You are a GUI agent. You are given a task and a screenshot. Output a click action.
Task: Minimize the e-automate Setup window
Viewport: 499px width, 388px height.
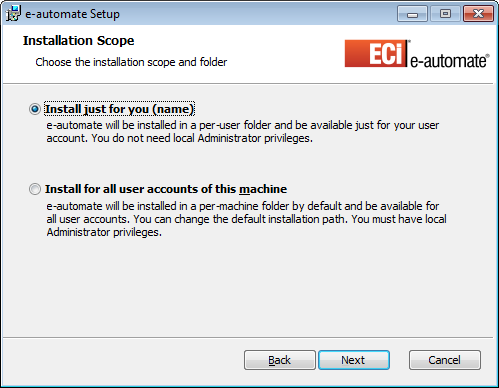(x=412, y=14)
